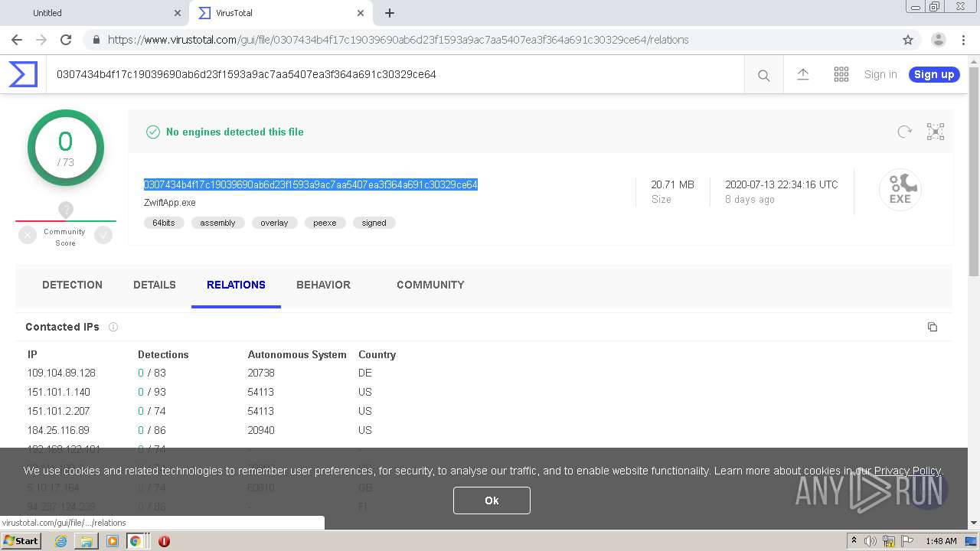
Task: Select the RELATIONS tab
Action: pyautogui.click(x=236, y=285)
